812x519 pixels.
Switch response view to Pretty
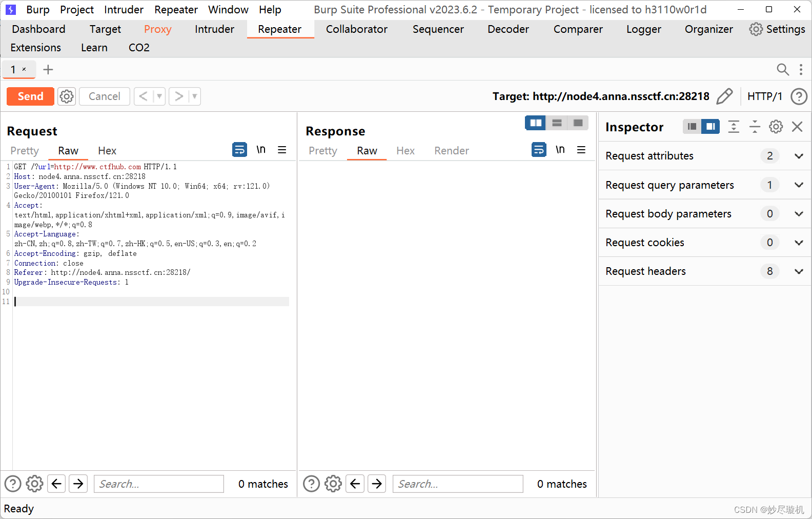[x=323, y=151]
